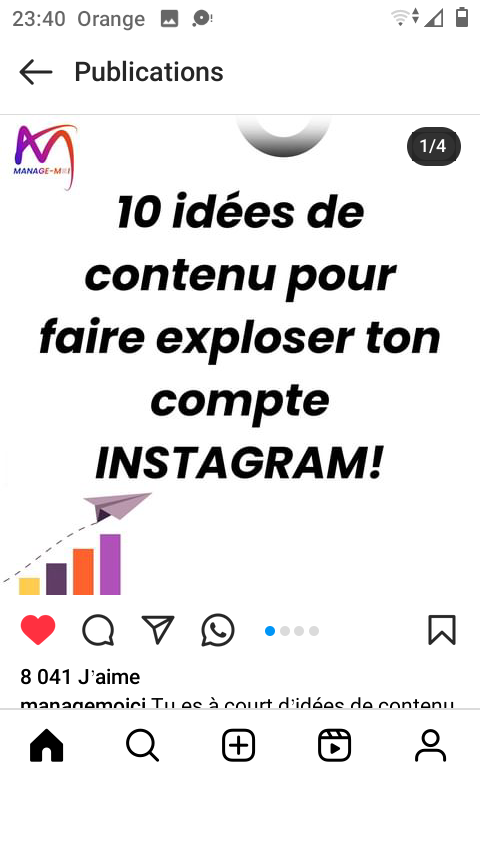The height and width of the screenshot is (854, 480).
Task: Open your Profile tab
Action: pos(430,745)
